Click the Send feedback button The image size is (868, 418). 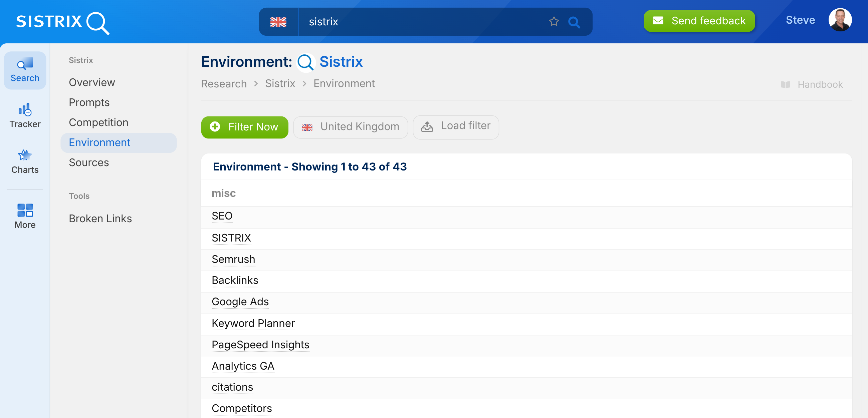(x=699, y=21)
